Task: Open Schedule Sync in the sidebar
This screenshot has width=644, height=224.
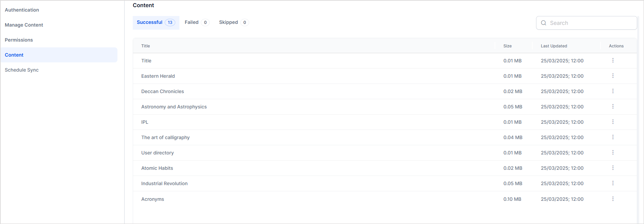Action: click(x=21, y=70)
